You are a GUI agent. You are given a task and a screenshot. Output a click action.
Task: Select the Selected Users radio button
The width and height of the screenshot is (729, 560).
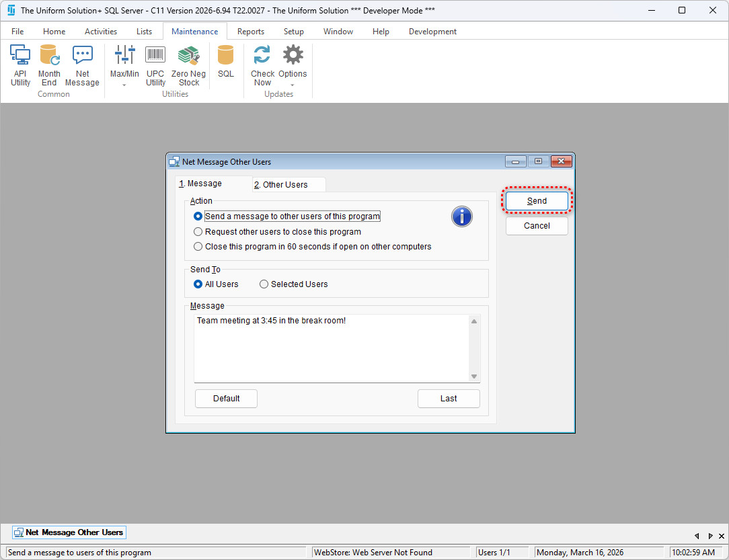(x=264, y=284)
